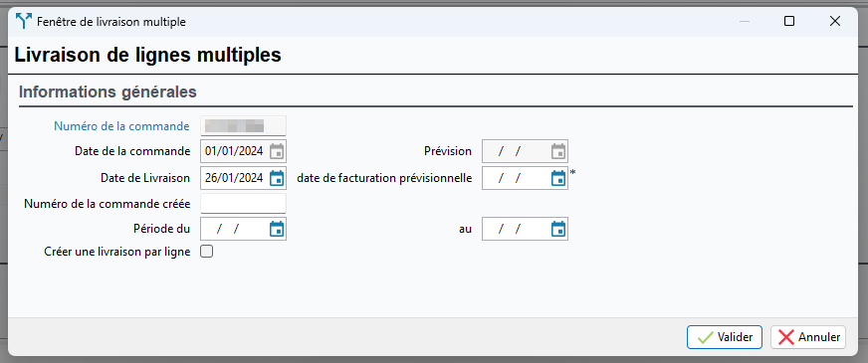Viewport: 868px width, 363px height.
Task: Click the window icon in title bar
Action: (x=24, y=22)
